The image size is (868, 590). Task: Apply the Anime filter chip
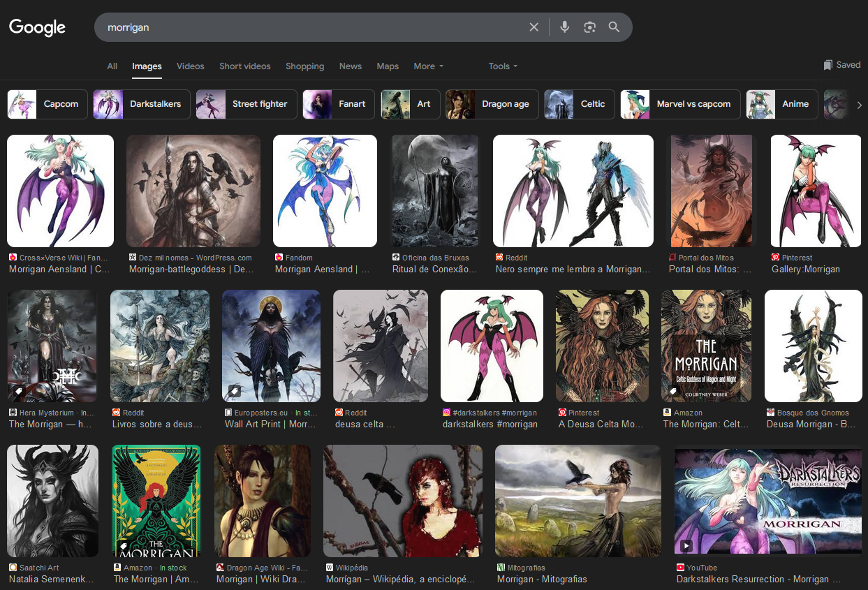pos(782,104)
